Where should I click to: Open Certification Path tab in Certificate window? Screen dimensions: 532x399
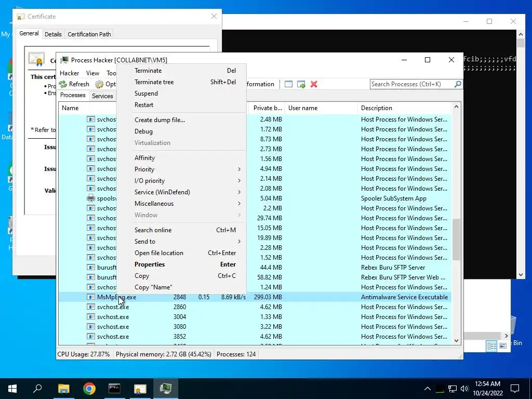pyautogui.click(x=89, y=34)
